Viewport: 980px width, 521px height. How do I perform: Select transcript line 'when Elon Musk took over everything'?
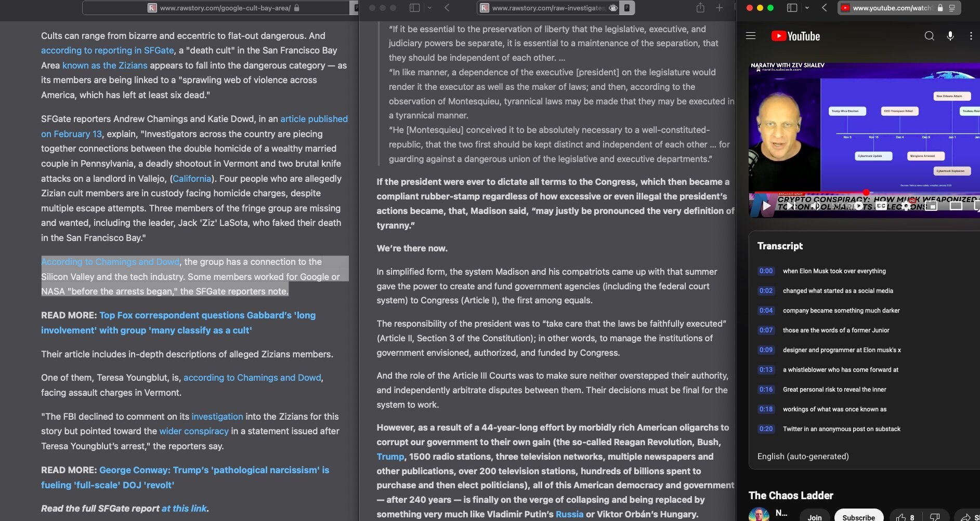[x=834, y=271]
